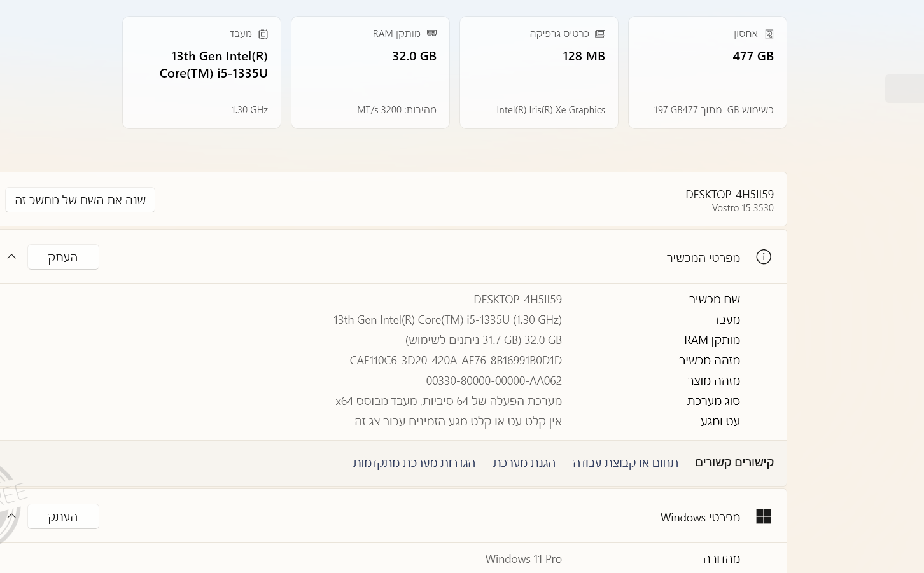This screenshot has width=924, height=573.
Task: Open the תחום או קבוצת עבודה link
Action: (x=625, y=463)
